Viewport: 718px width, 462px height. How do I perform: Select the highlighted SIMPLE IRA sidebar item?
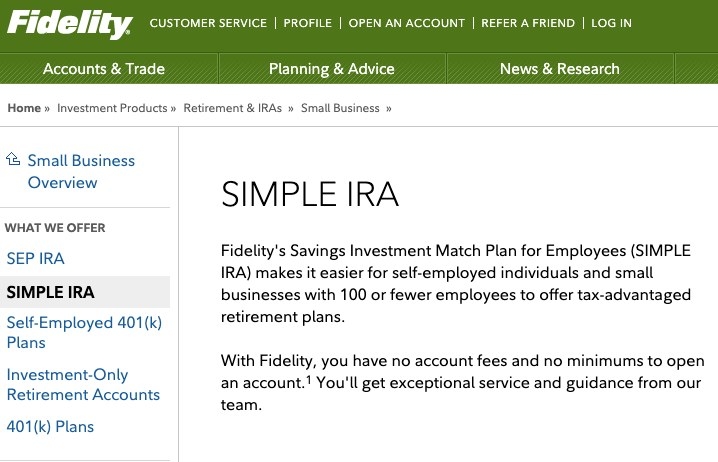(x=85, y=292)
